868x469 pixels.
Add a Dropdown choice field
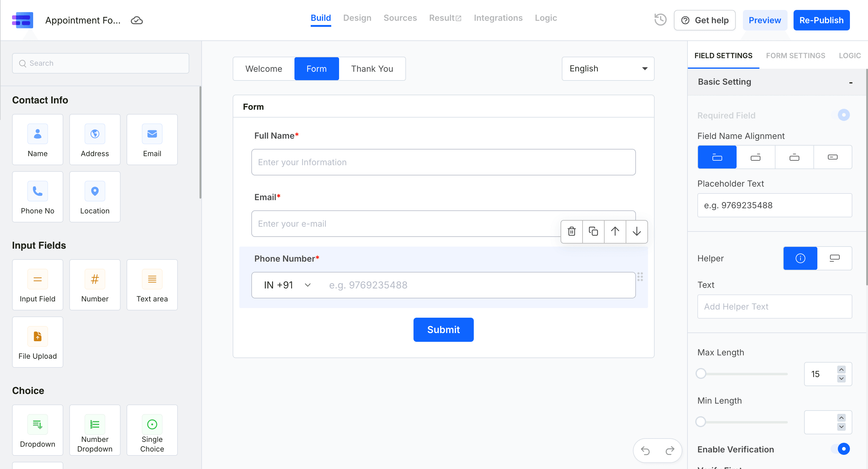(37, 430)
